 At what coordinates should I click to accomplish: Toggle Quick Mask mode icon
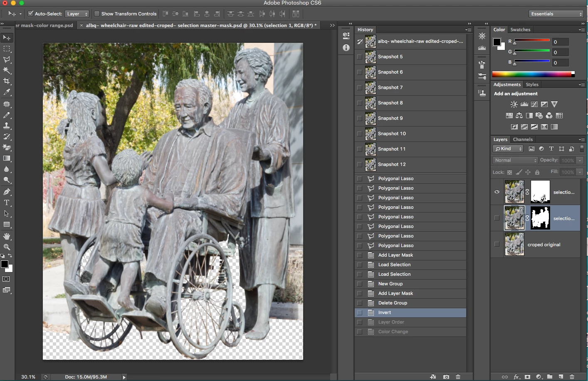6,279
